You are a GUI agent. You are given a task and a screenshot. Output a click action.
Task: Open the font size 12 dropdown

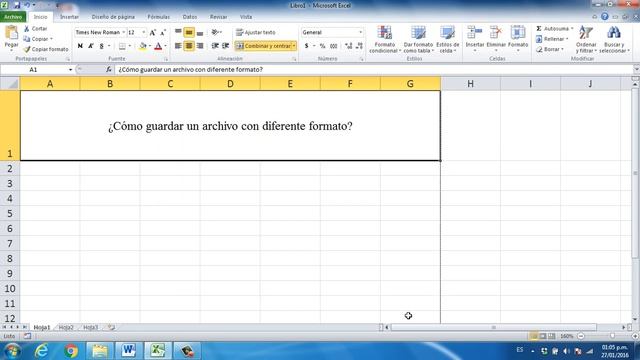coord(143,32)
